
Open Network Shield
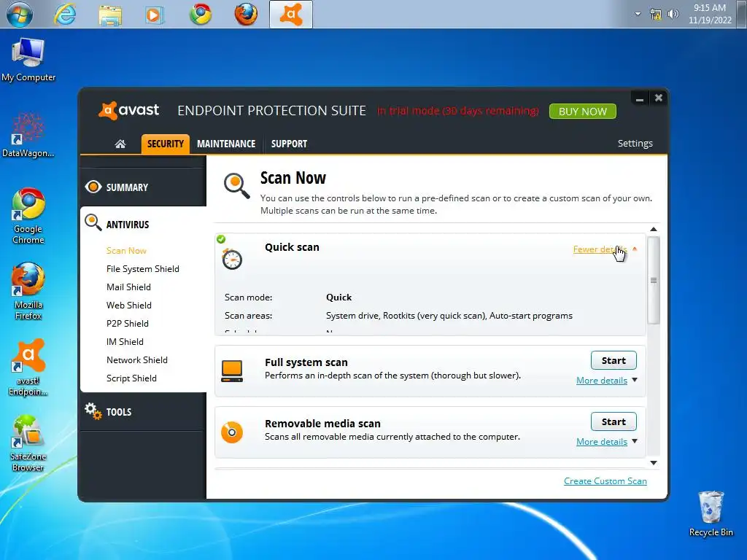[x=137, y=360]
